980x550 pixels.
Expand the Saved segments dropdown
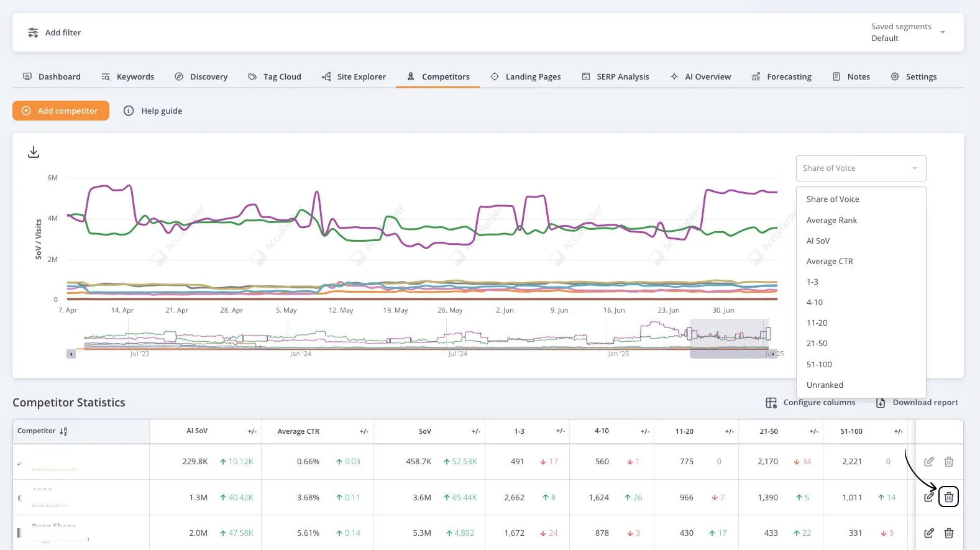coord(942,32)
